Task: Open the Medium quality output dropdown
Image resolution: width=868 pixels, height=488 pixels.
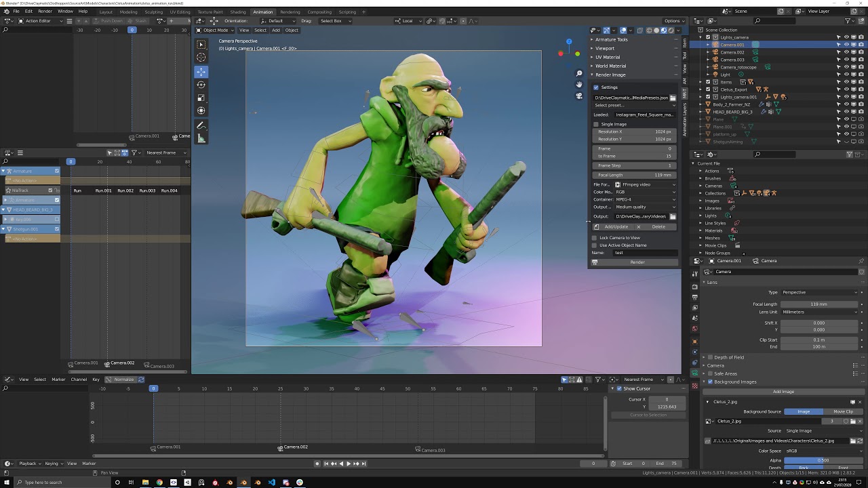Action: coord(645,207)
